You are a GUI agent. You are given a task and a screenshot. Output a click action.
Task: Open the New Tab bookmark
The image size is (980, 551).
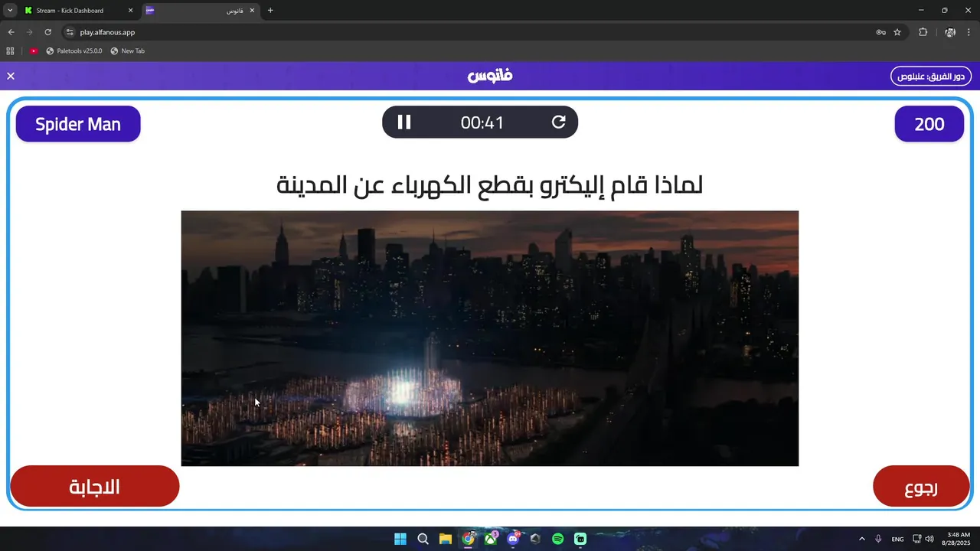point(127,51)
